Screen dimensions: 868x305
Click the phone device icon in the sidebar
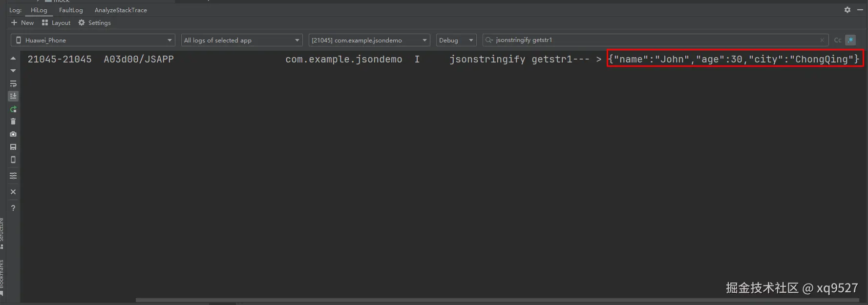(x=13, y=160)
